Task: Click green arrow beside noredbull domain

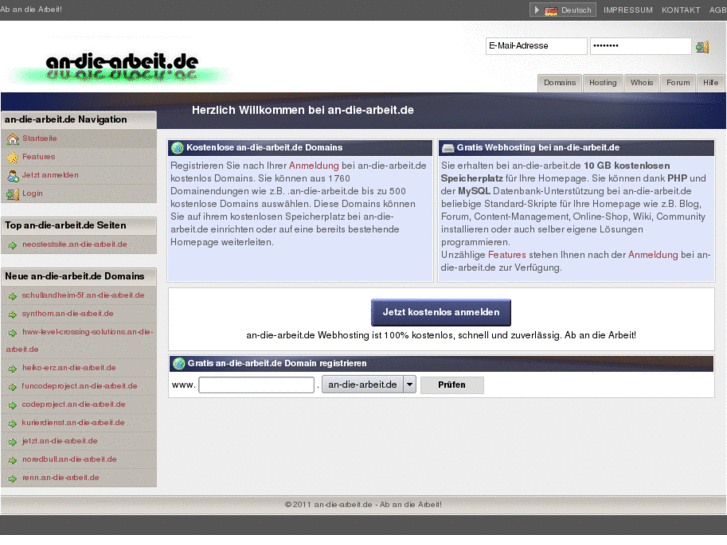Action: [12, 460]
